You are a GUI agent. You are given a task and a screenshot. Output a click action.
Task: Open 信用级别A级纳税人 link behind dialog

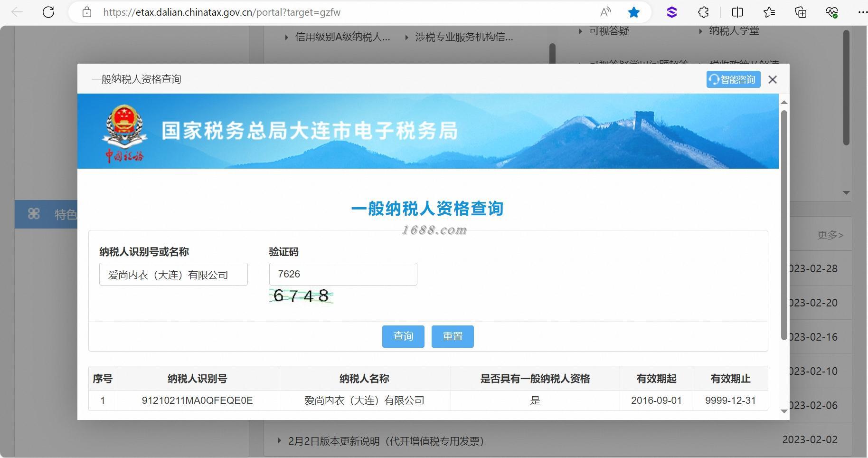[x=342, y=37]
